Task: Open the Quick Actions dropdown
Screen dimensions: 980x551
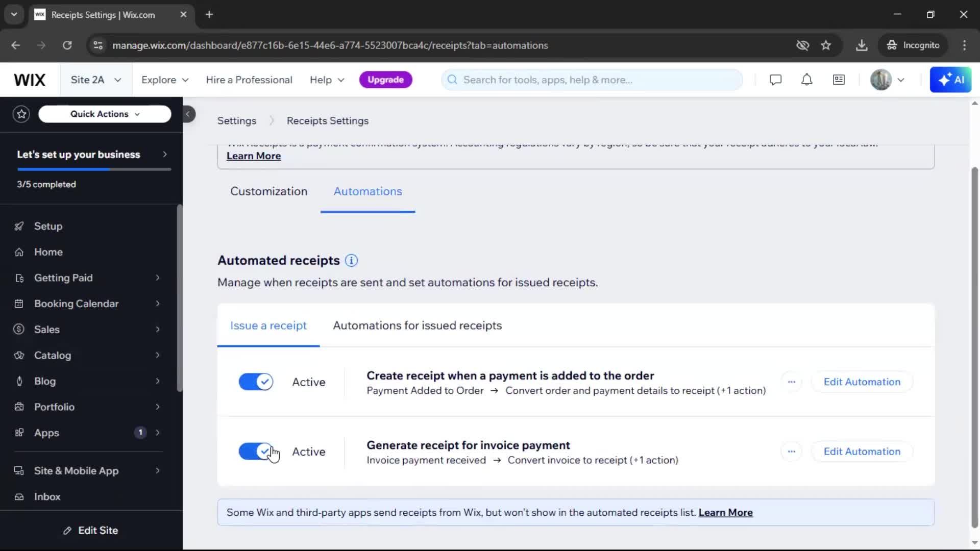Action: point(105,114)
